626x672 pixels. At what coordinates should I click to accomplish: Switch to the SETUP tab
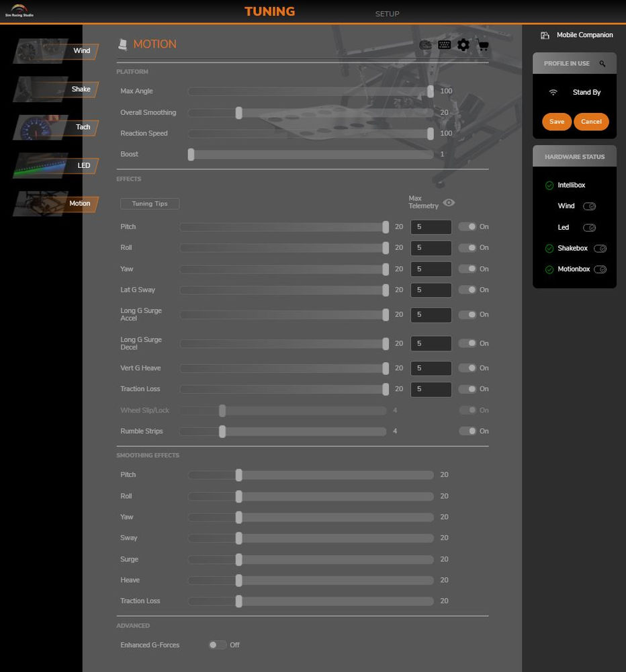pos(387,13)
